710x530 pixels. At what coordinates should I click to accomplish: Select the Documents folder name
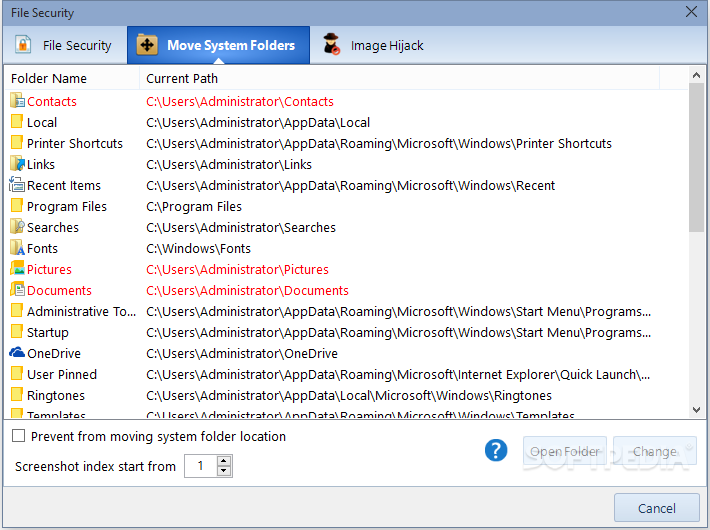(x=59, y=290)
